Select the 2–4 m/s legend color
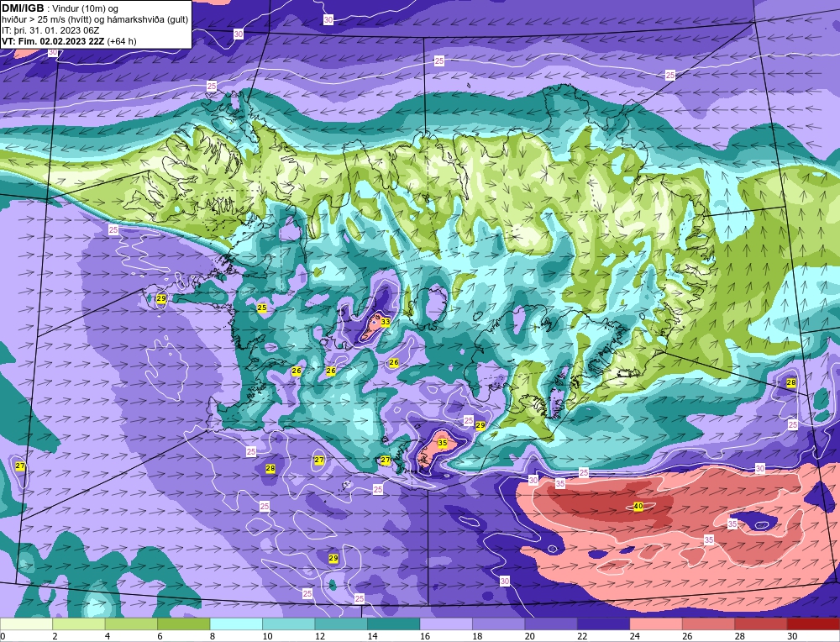840x642 pixels. tap(79, 624)
